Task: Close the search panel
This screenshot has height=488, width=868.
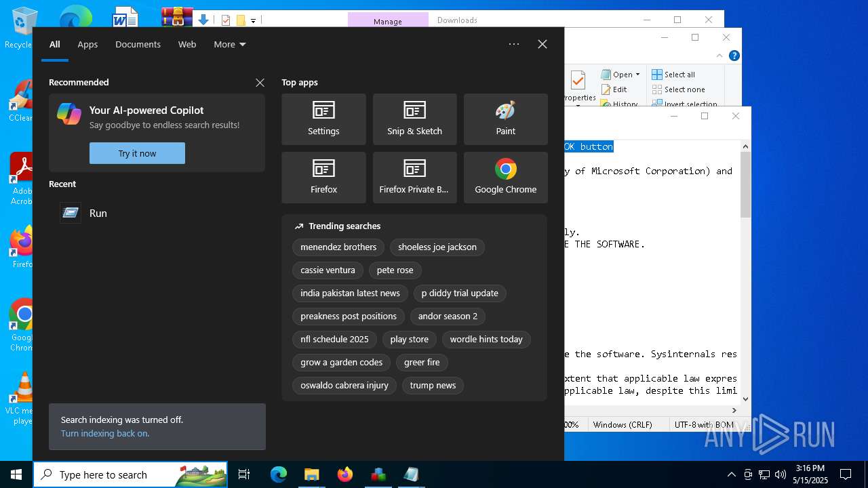Action: click(542, 44)
